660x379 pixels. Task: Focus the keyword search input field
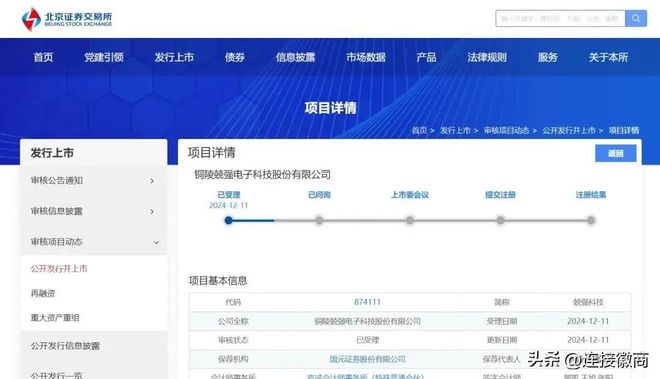[x=560, y=19]
